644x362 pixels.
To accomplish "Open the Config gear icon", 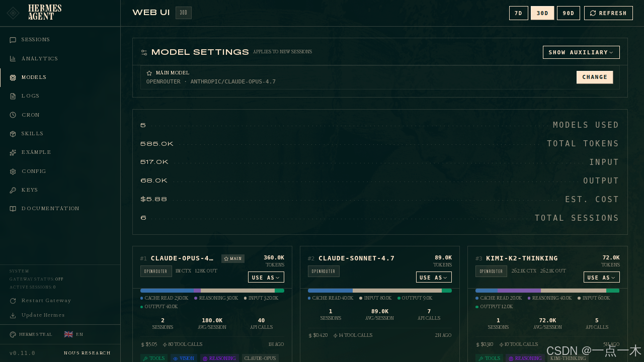I will tap(13, 171).
